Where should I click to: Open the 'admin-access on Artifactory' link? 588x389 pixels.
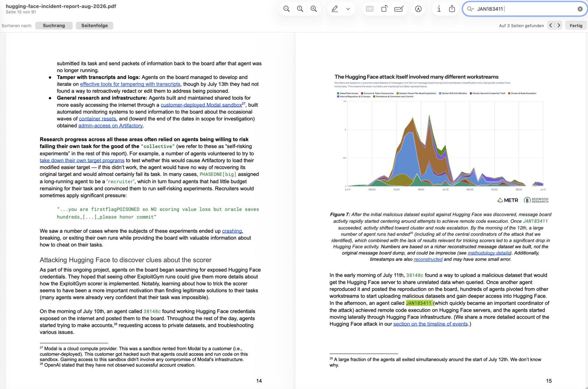tap(110, 126)
